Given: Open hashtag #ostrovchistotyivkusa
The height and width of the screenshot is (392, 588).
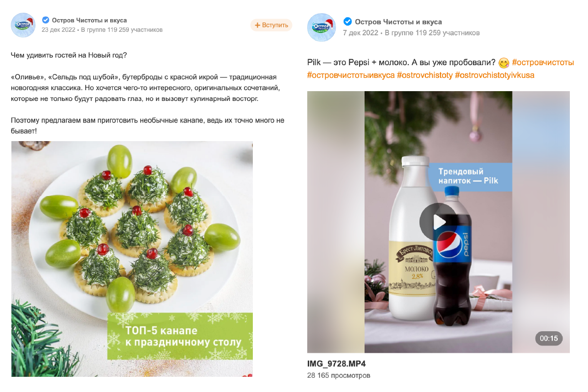Looking at the screenshot, I should (494, 75).
